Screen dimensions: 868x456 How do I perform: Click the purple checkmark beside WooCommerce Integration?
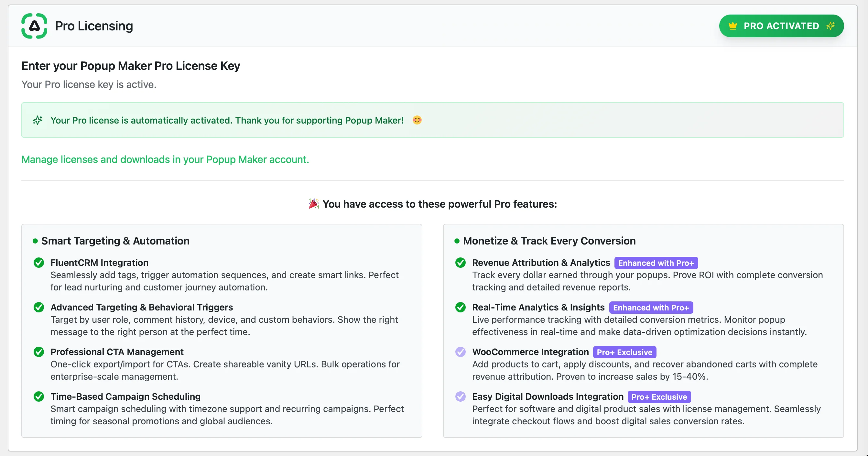tap(460, 352)
